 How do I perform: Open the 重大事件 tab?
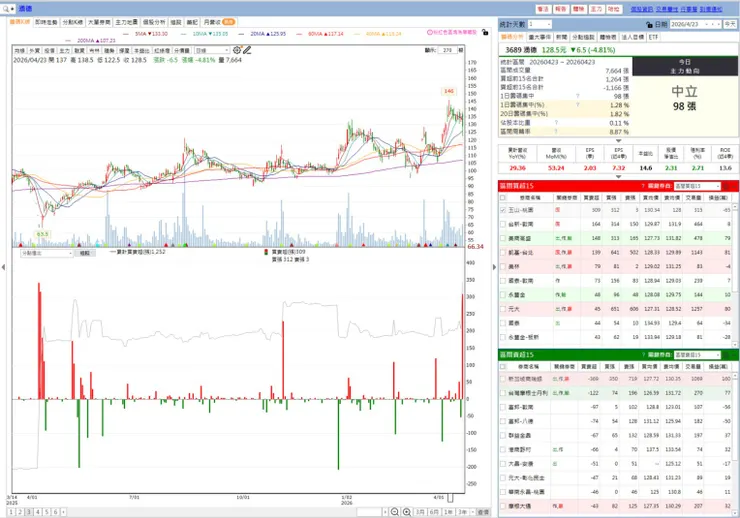point(539,37)
